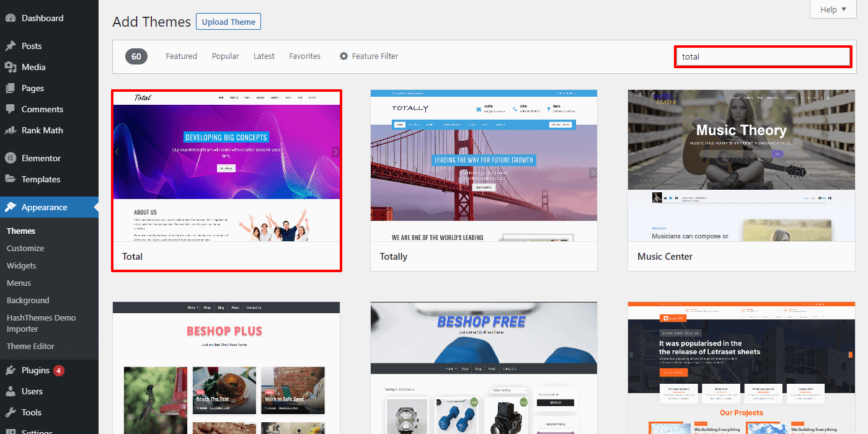
Task: Switch to the Featured themes filter
Action: pyautogui.click(x=182, y=56)
